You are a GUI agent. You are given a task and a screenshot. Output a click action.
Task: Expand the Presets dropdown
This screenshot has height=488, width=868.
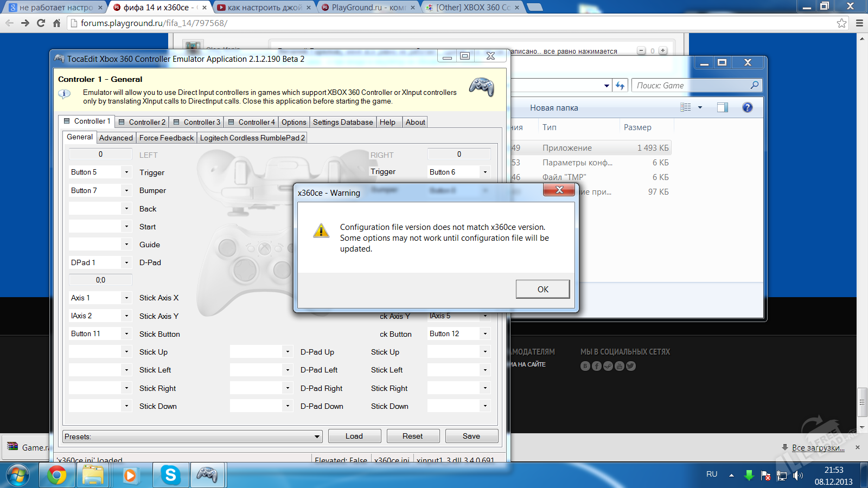pyautogui.click(x=317, y=436)
